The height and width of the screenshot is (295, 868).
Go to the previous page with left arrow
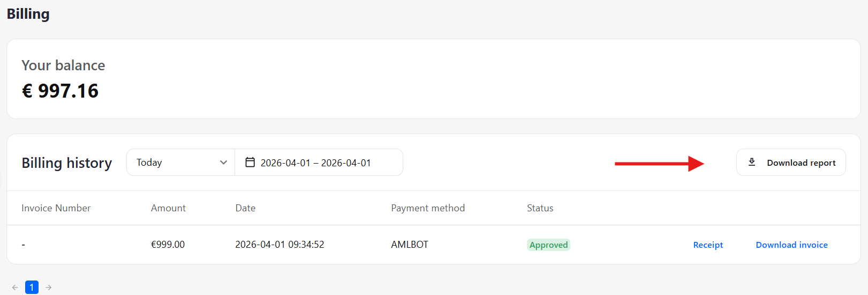pyautogui.click(x=15, y=287)
